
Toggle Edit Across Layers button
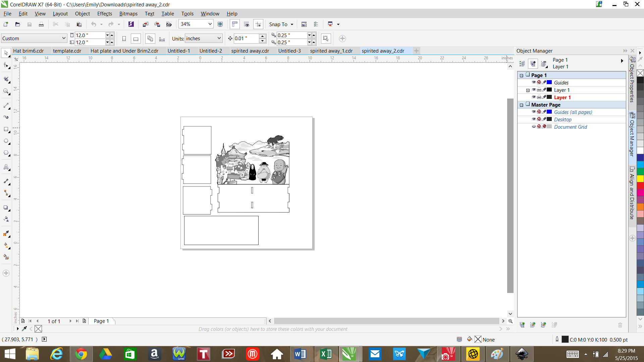click(533, 63)
